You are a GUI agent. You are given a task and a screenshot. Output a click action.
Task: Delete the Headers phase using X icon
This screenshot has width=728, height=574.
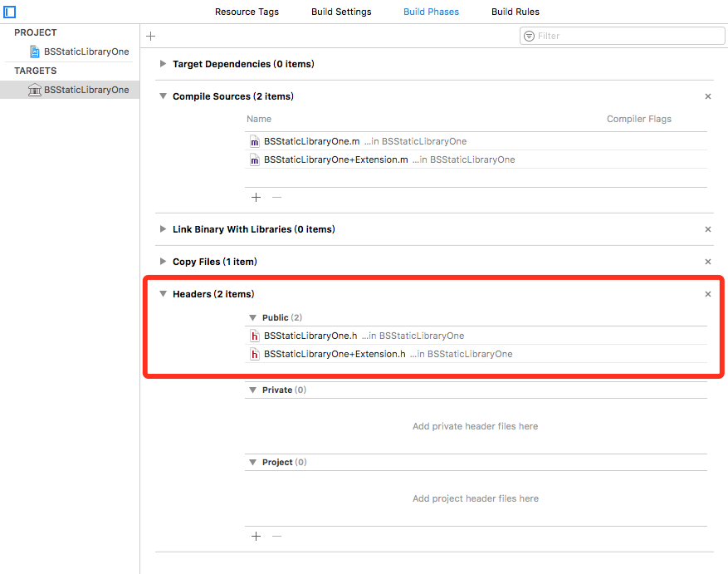(x=708, y=294)
